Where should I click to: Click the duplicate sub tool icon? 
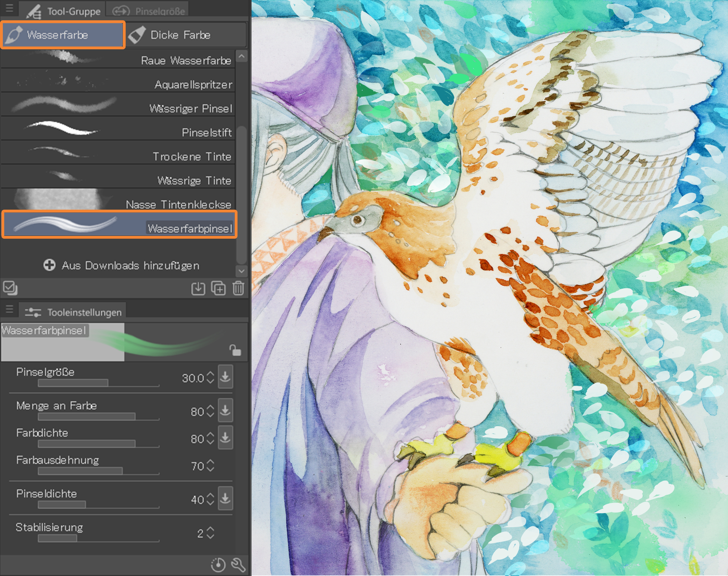218,288
